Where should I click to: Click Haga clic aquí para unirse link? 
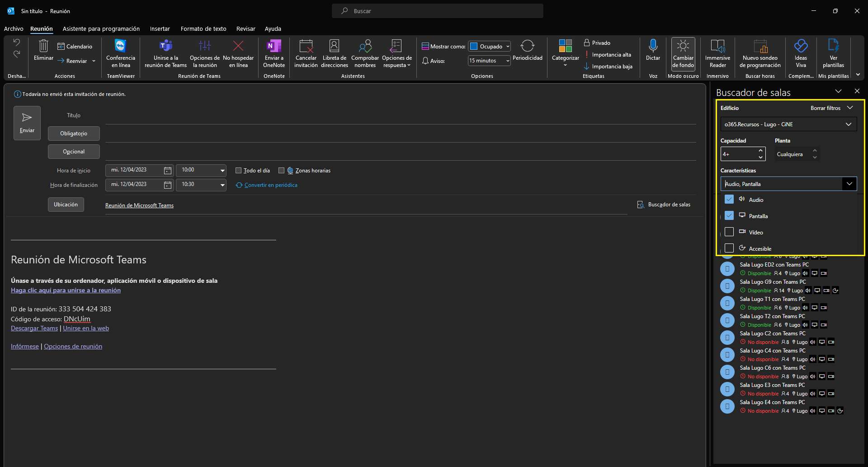(x=66, y=290)
